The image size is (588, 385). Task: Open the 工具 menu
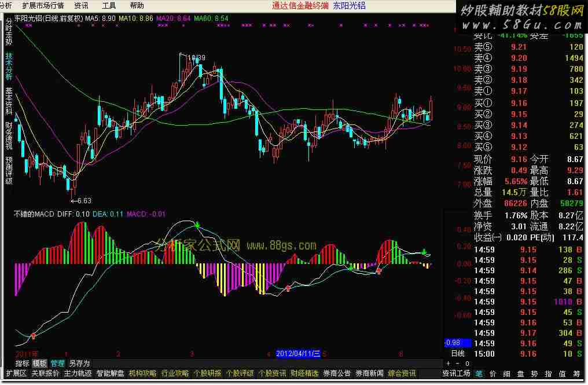point(109,6)
